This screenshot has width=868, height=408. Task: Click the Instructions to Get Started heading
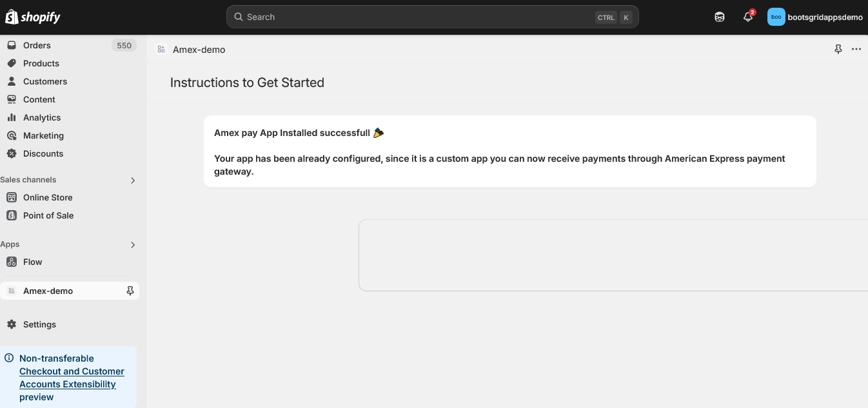247,83
